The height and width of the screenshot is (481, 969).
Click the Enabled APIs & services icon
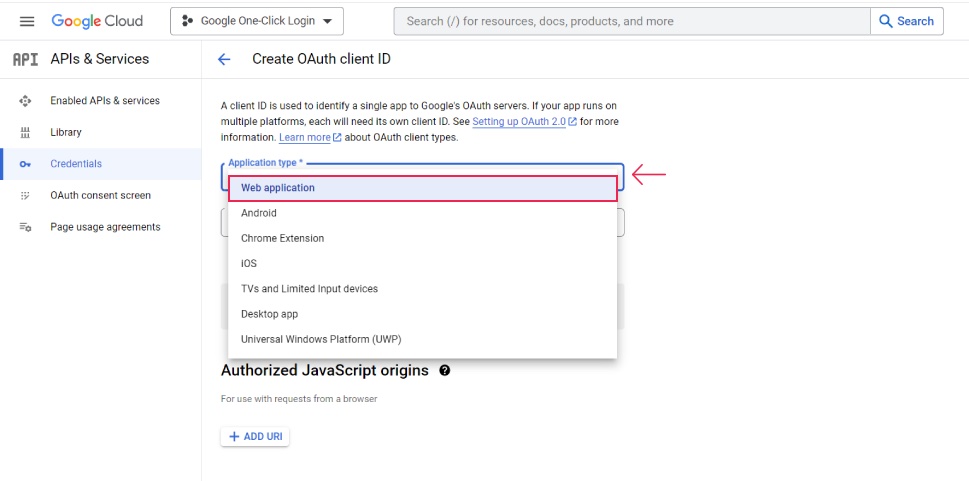click(25, 101)
